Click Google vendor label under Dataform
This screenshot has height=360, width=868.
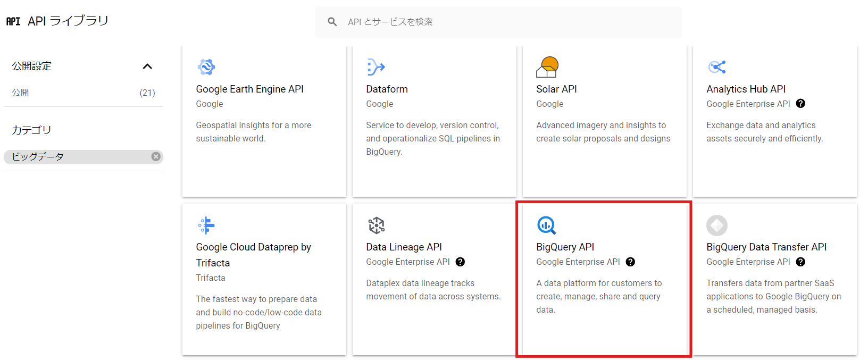380,104
